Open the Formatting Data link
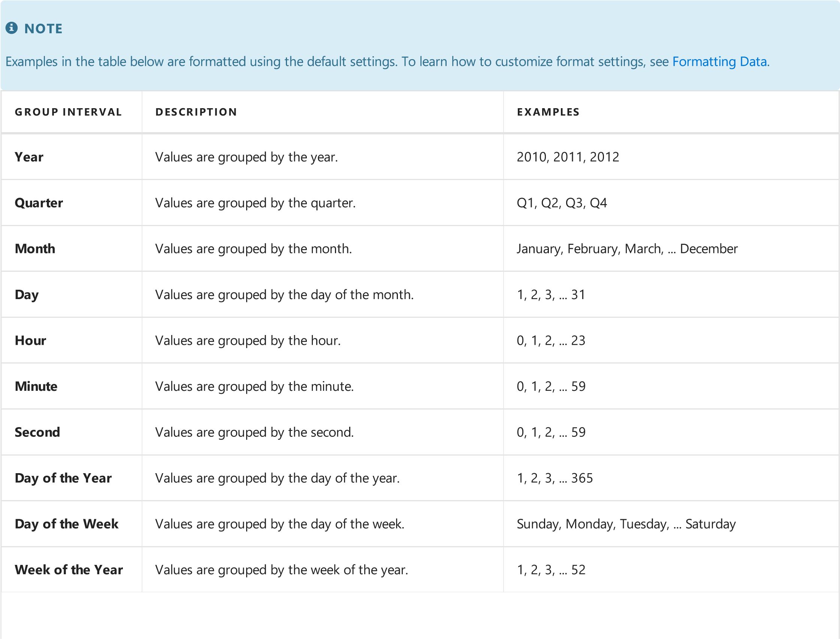The image size is (840, 639). [x=719, y=62]
